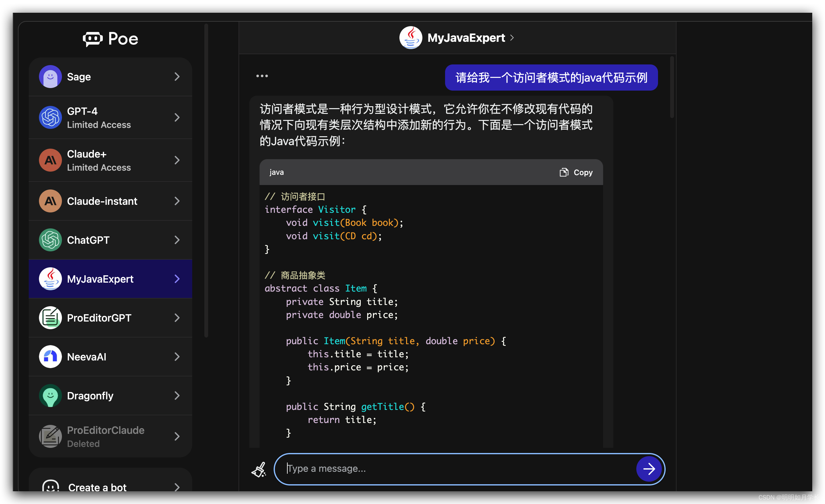This screenshot has height=504, width=825.
Task: Click the '// 商品抽象类' comment line
Action: [x=295, y=275]
